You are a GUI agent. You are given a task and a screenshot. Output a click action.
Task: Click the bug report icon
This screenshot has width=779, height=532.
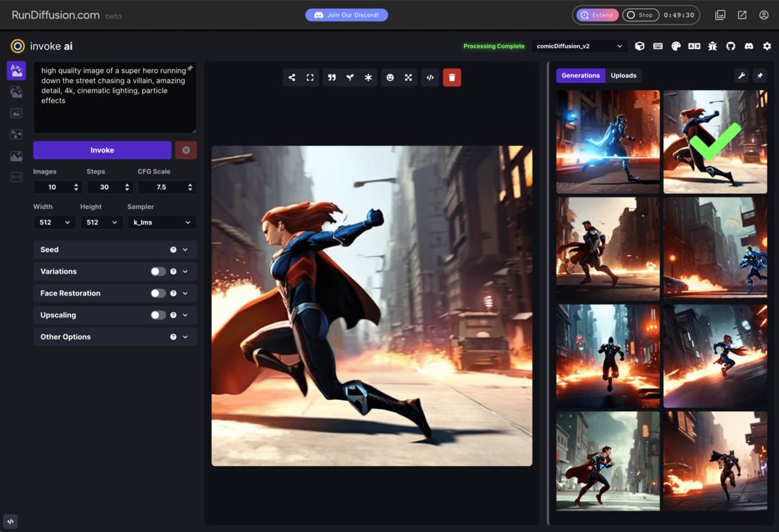(x=712, y=46)
